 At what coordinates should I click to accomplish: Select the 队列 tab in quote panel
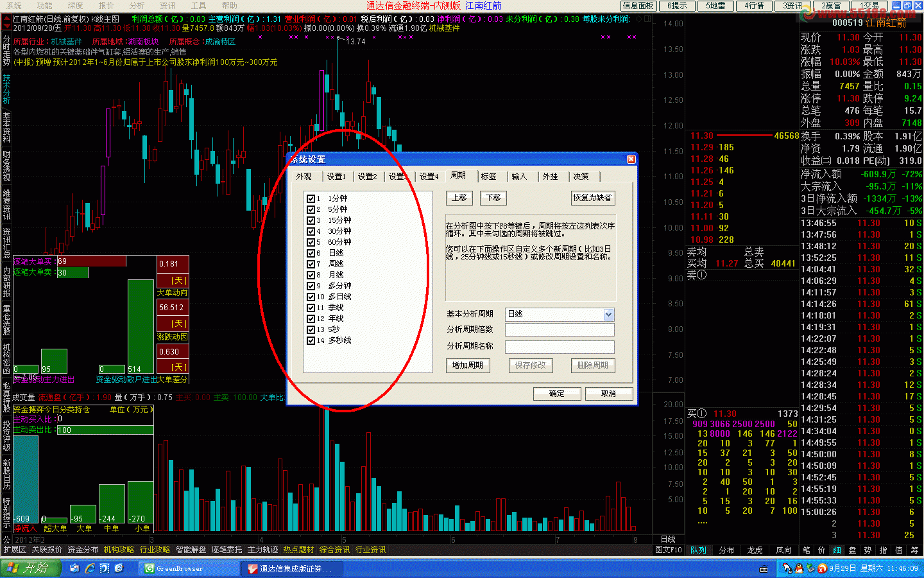[698, 550]
